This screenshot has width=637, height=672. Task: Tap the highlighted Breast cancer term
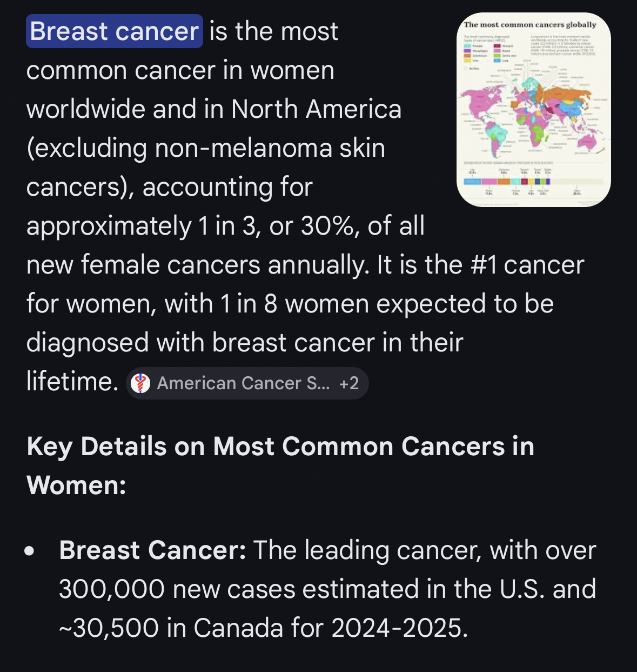point(115,31)
